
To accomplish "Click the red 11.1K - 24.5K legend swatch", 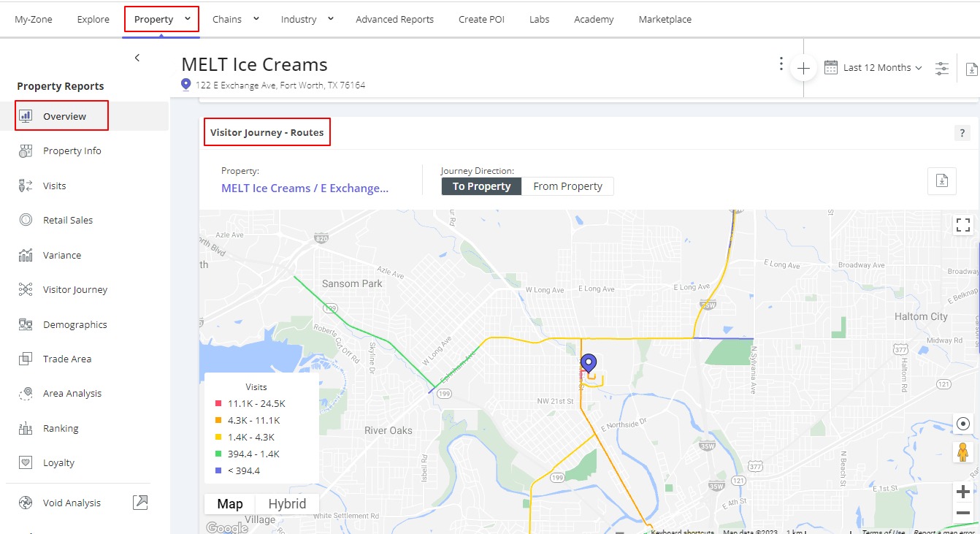I will (218, 403).
